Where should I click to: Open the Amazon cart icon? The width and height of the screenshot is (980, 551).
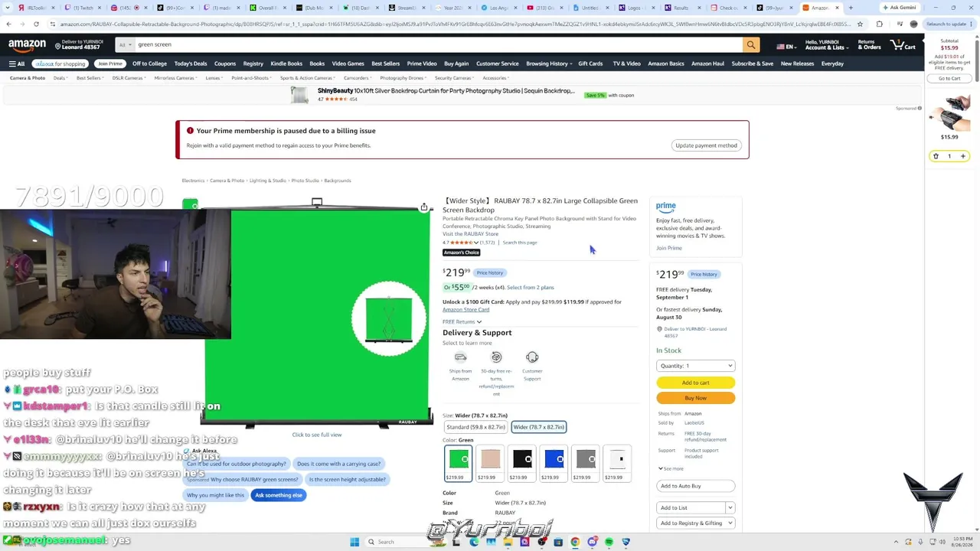pos(904,45)
